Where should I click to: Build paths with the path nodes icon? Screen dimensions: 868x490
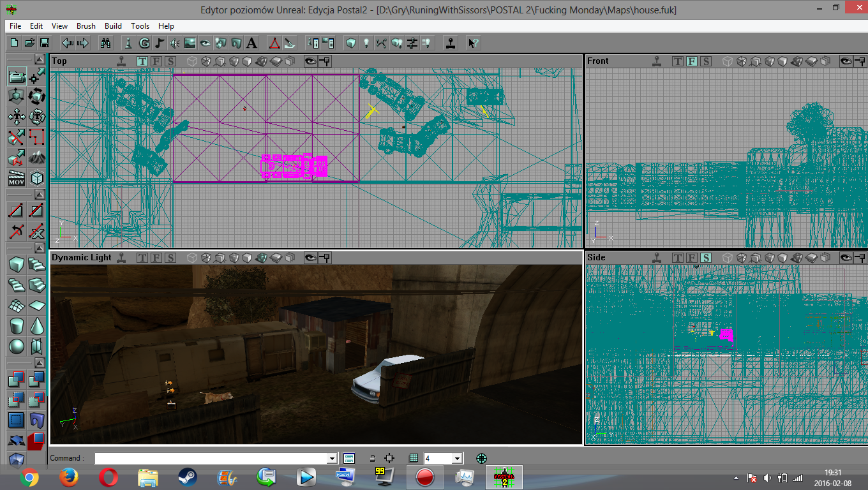coord(382,43)
